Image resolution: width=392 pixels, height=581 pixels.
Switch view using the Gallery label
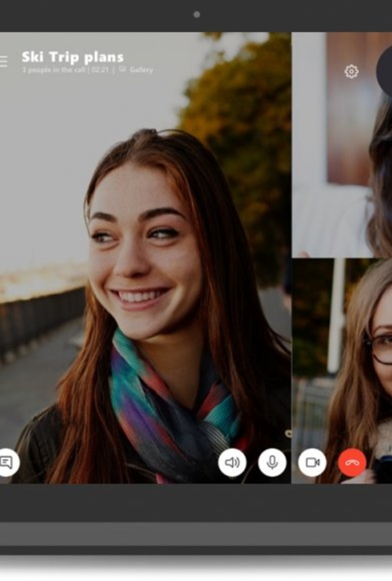pos(141,70)
